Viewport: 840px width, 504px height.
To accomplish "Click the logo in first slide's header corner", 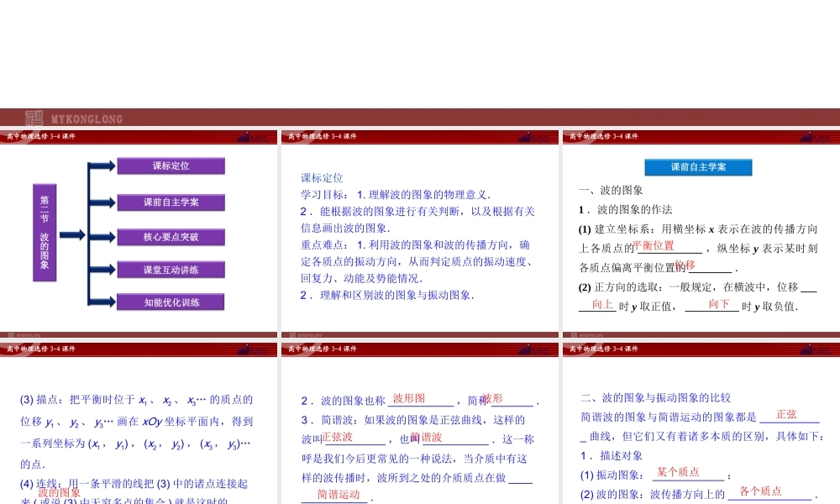I will point(253,137).
